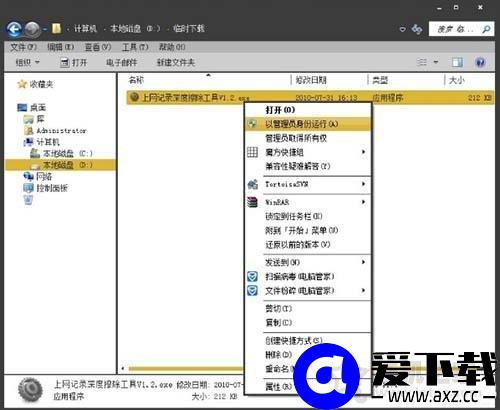Open the 帮助(H) menu
This screenshot has height=410, width=500.
[x=172, y=47]
